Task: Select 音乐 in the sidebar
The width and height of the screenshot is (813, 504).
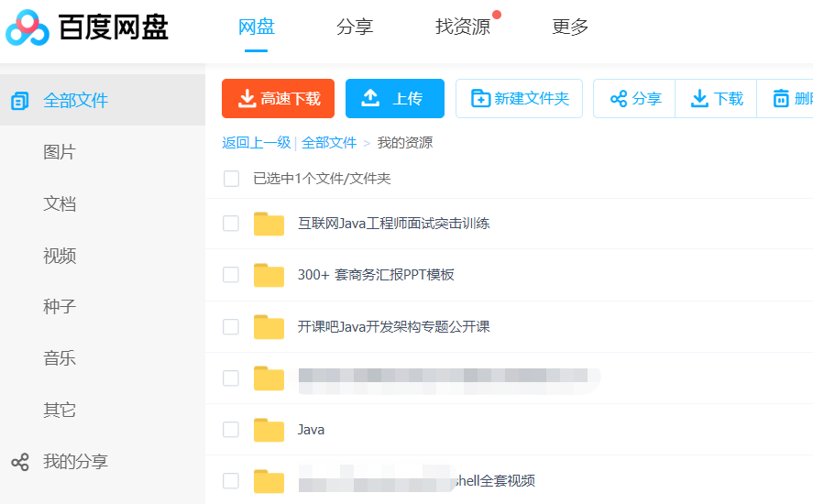Action: pyautogui.click(x=60, y=358)
